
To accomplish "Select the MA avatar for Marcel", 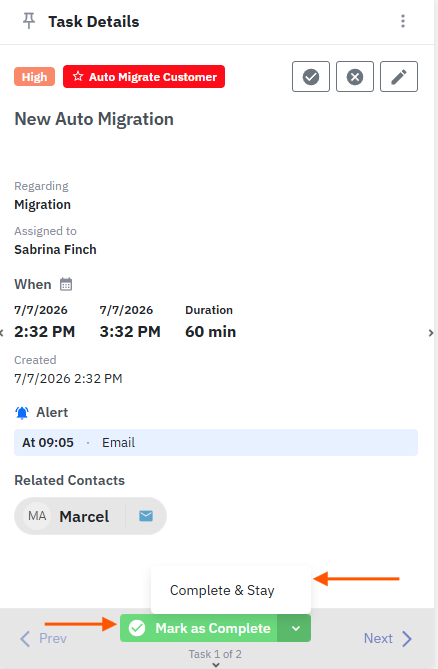I will 37,516.
